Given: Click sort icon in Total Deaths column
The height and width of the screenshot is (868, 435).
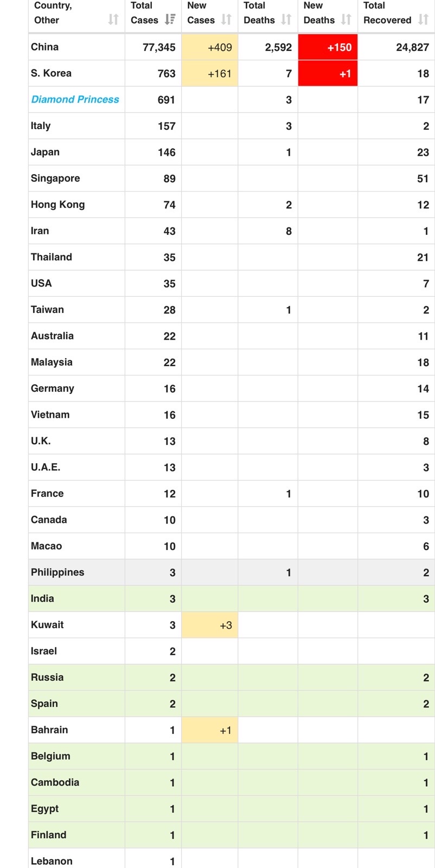Looking at the screenshot, I should 286,20.
